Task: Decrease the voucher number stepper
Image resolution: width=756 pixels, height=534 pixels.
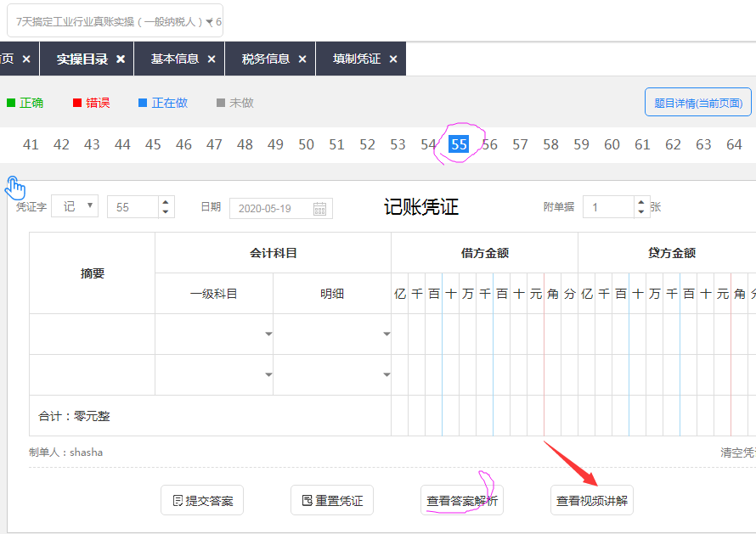Action: click(166, 212)
